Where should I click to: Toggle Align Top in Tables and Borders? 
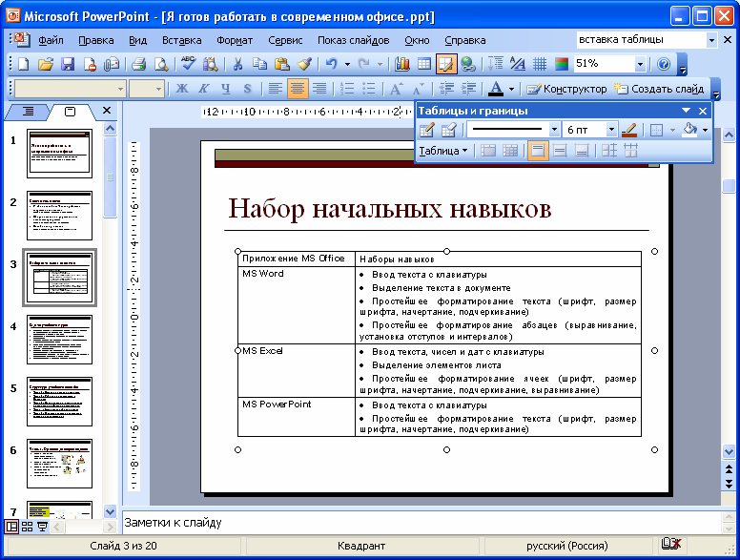pyautogui.click(x=538, y=151)
